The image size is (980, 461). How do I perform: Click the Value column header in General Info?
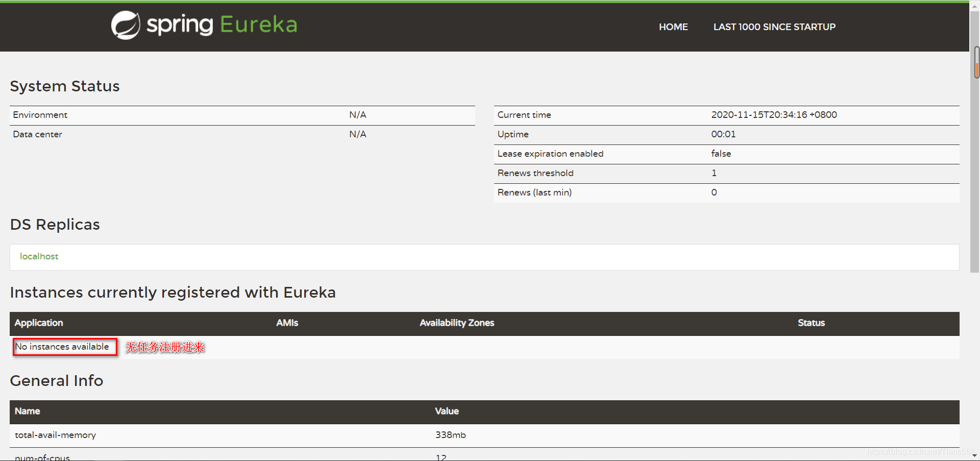(447, 411)
